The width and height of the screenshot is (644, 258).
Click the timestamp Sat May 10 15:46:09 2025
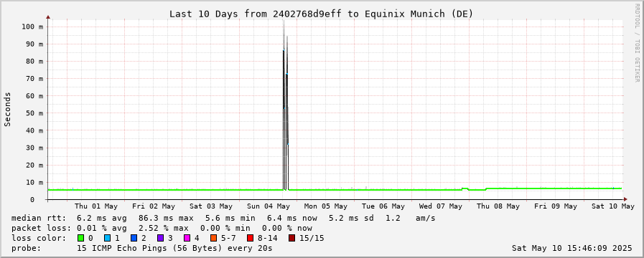(572, 248)
